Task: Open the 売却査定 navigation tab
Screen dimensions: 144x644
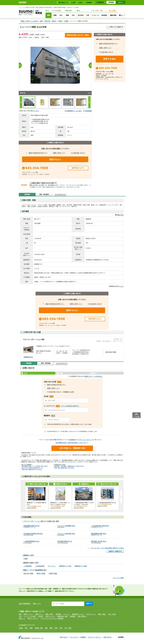Action: click(104, 15)
